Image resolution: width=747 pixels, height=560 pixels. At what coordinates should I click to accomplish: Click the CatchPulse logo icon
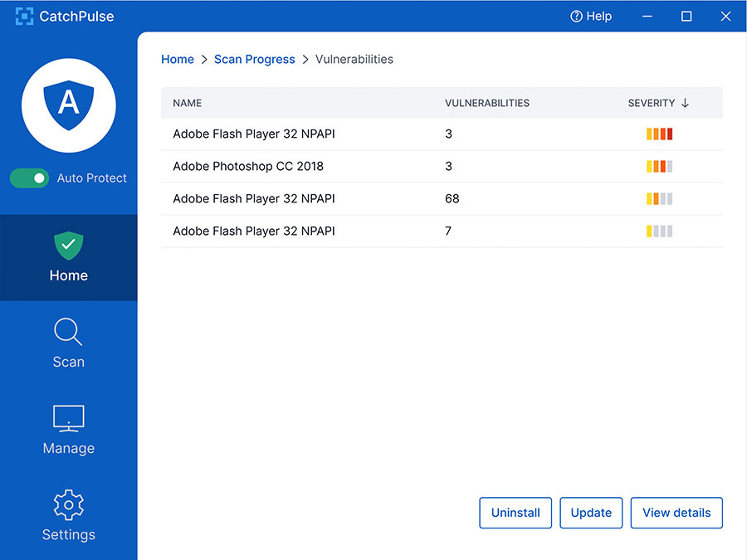(23, 15)
